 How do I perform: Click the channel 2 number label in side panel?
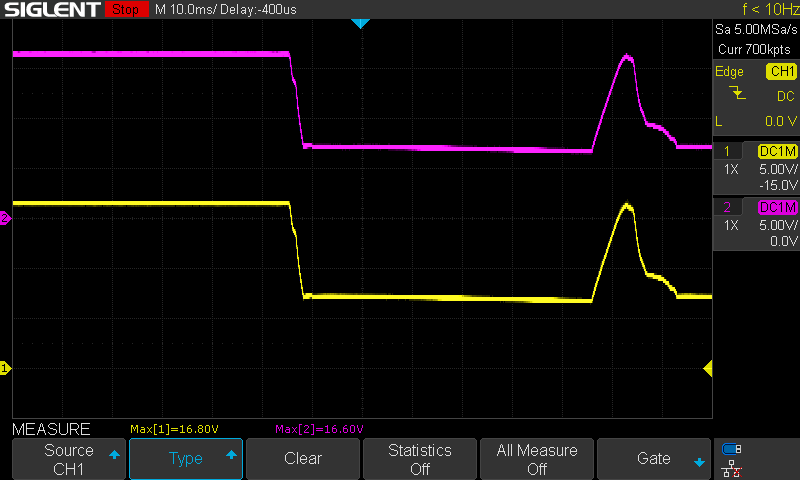coord(727,207)
